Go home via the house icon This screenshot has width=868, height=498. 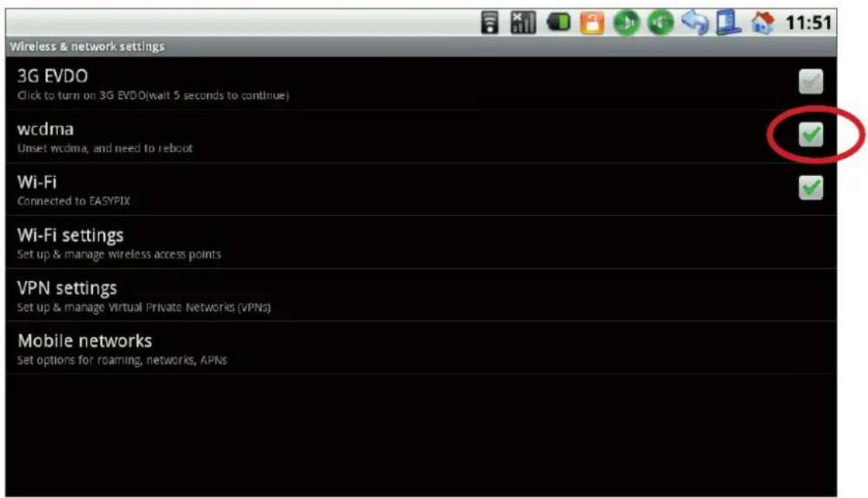[x=763, y=23]
